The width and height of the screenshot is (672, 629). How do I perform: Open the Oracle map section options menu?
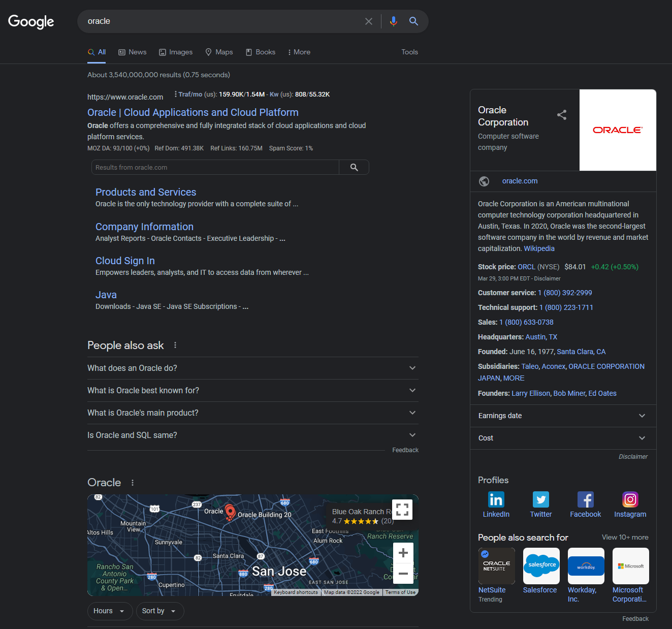click(133, 483)
